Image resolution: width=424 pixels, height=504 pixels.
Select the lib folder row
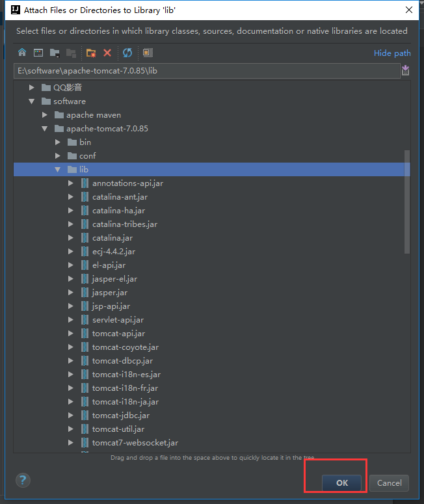pyautogui.click(x=212, y=169)
